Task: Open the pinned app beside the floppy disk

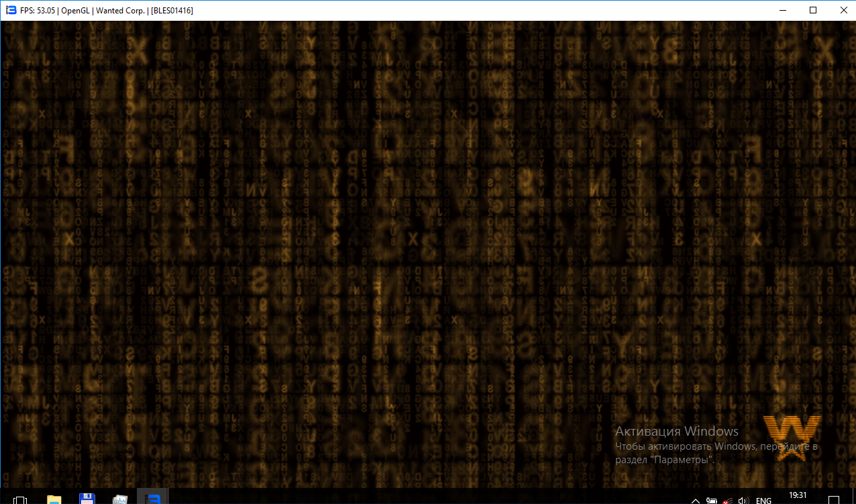Action: (120, 499)
